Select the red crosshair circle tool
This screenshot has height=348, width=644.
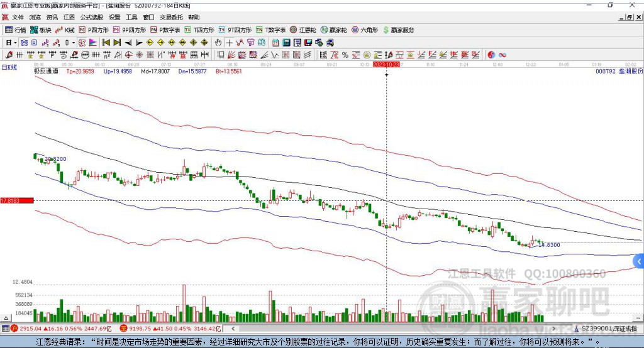click(x=128, y=55)
